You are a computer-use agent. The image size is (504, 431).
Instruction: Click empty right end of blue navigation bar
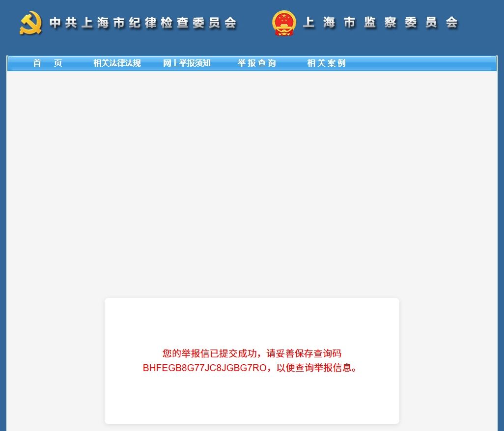[422, 63]
